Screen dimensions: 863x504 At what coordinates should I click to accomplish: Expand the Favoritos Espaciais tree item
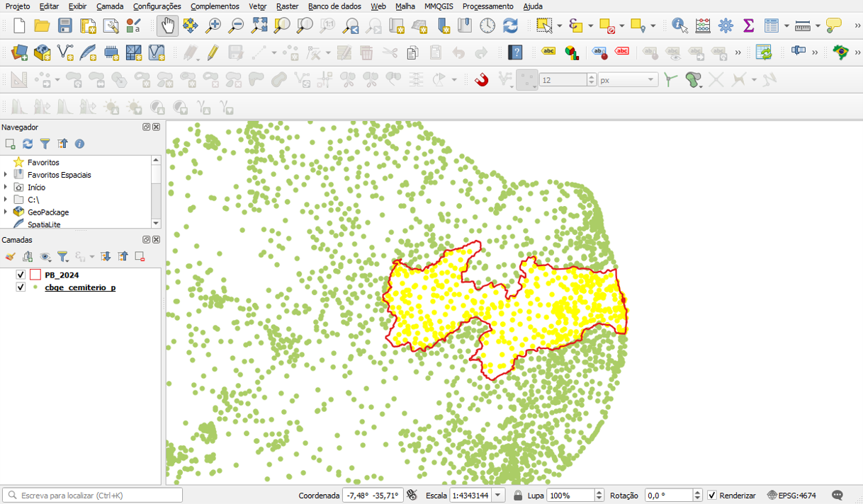point(6,175)
